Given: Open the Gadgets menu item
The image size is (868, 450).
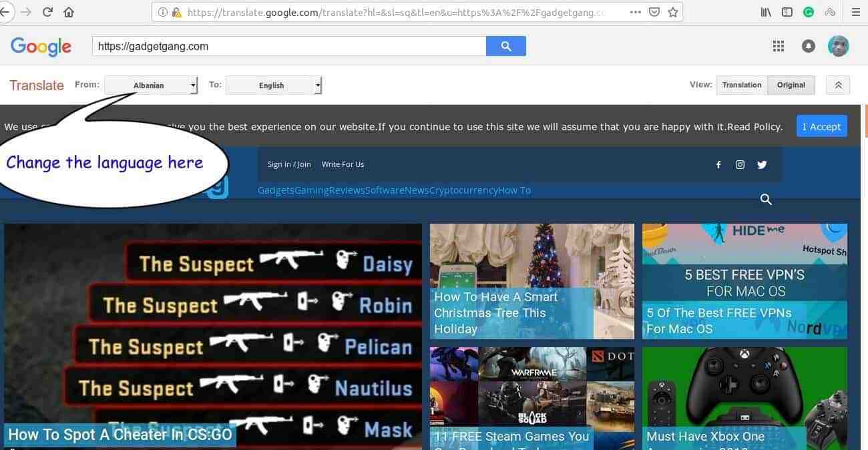Looking at the screenshot, I should pos(276,190).
